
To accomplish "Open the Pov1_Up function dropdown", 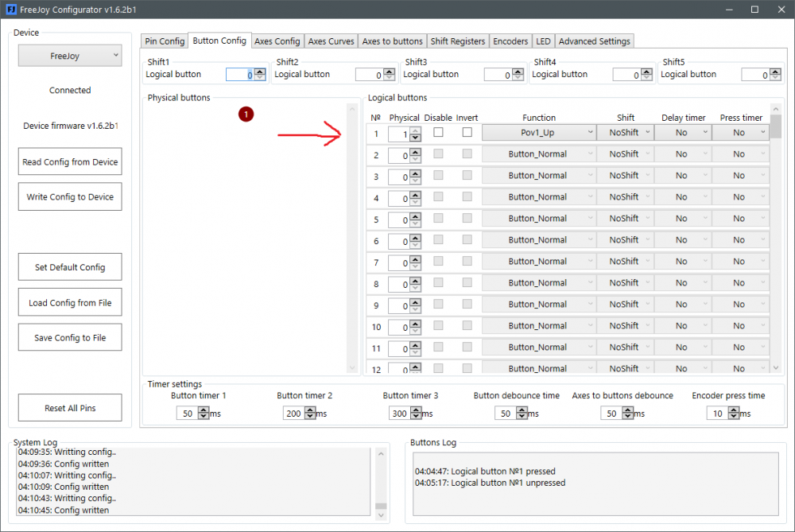I will pos(538,133).
